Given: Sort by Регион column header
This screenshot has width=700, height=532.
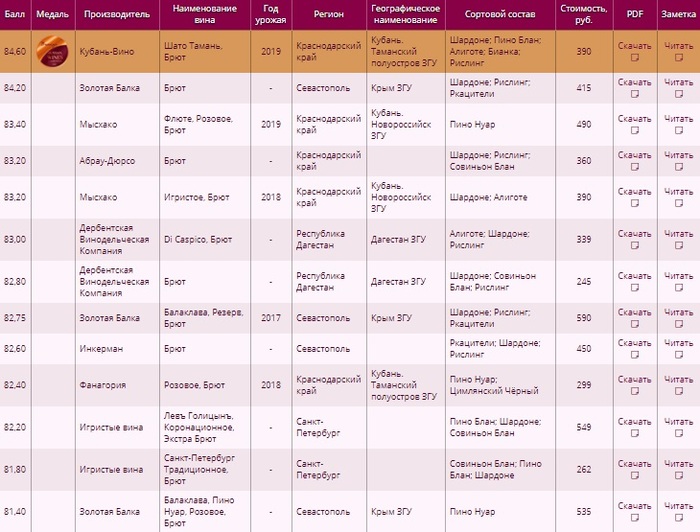Looking at the screenshot, I should tap(329, 14).
